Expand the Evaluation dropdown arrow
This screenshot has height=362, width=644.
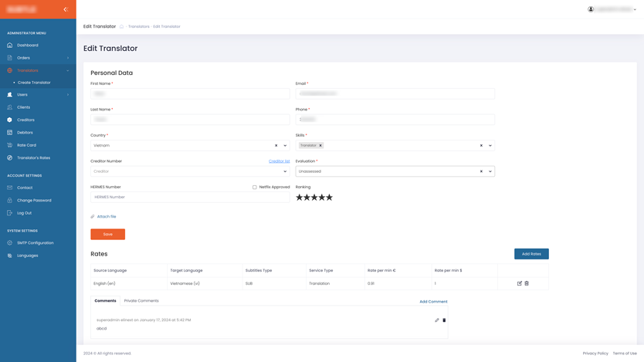(490, 171)
